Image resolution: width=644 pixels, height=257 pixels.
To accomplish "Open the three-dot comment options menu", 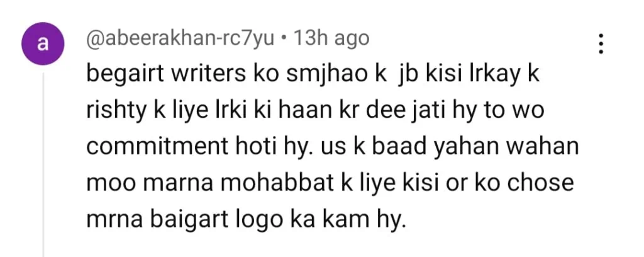I will coord(601,44).
